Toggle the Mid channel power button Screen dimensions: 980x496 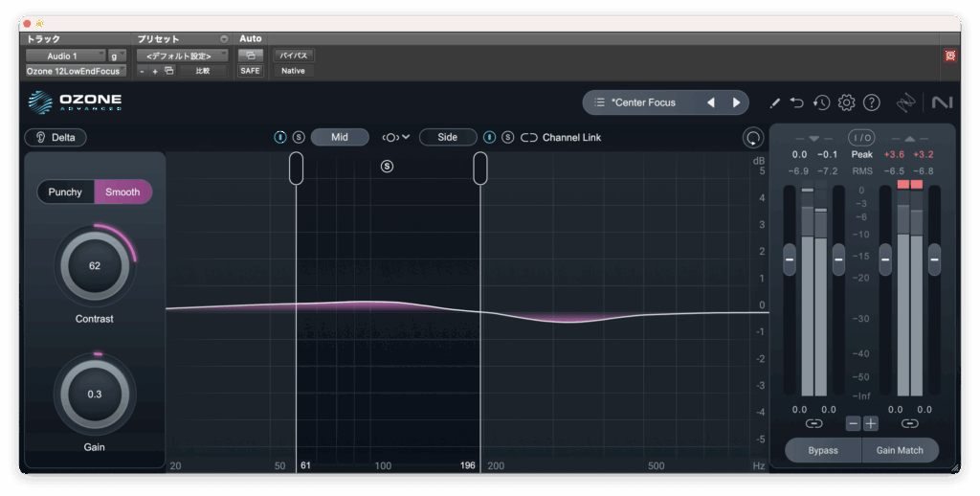click(280, 137)
